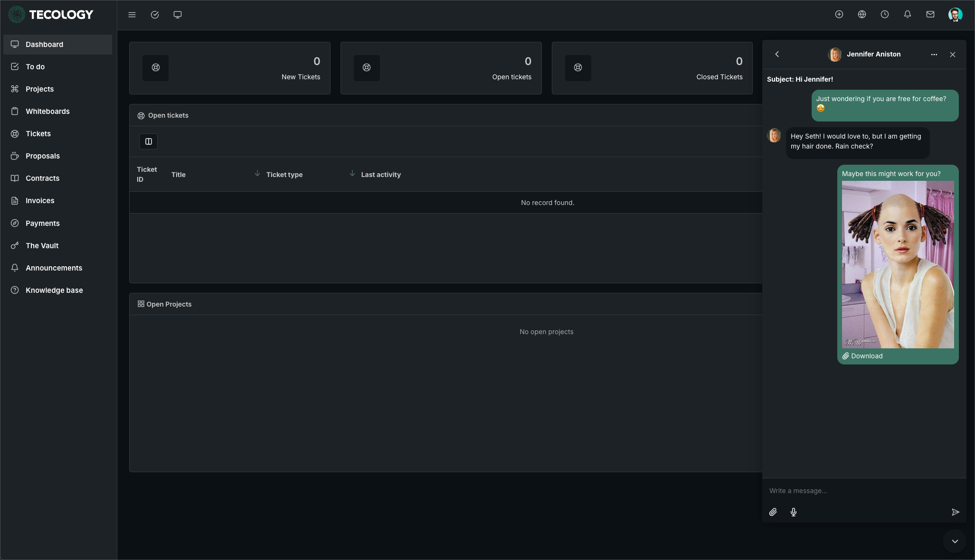Go back to conversation list arrow
Image resolution: width=975 pixels, height=560 pixels.
tap(777, 55)
